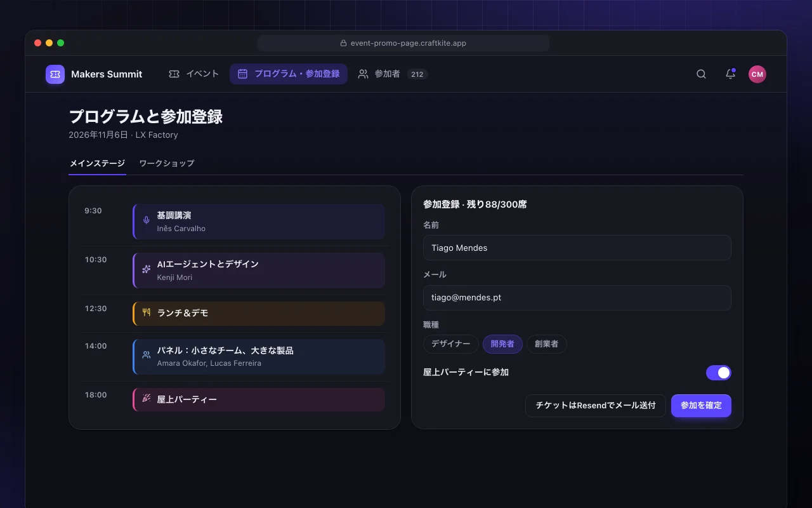812x508 pixels.
Task: Select the 開発者 job type chip
Action: pos(502,344)
